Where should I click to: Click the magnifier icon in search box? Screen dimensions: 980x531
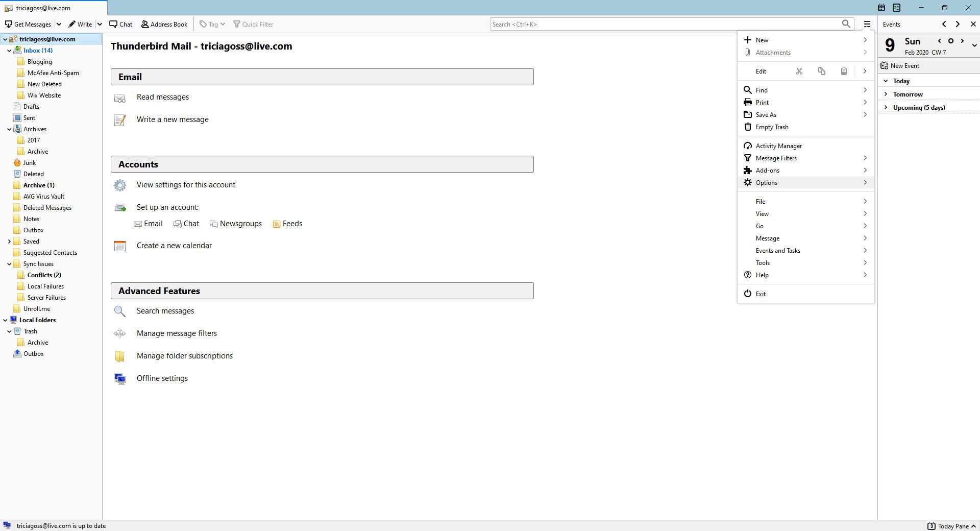846,24
